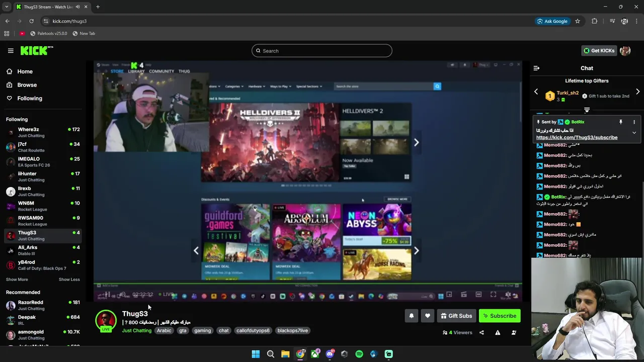This screenshot has width=644, height=362.
Task: Open File Explorer from taskbar
Action: 285,354
